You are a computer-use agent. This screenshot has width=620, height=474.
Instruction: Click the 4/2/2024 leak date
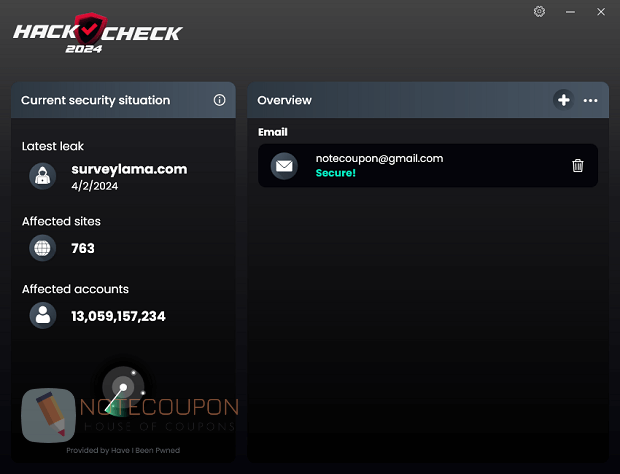(95, 186)
